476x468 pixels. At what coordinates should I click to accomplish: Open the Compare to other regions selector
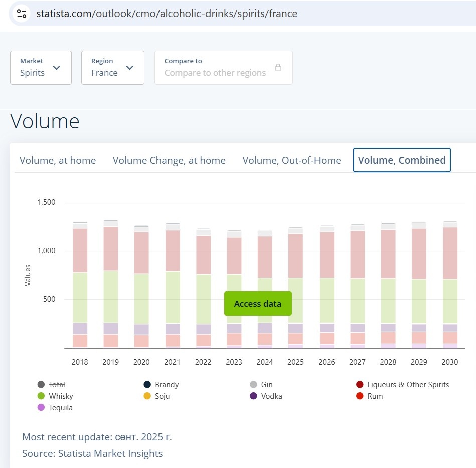223,68
